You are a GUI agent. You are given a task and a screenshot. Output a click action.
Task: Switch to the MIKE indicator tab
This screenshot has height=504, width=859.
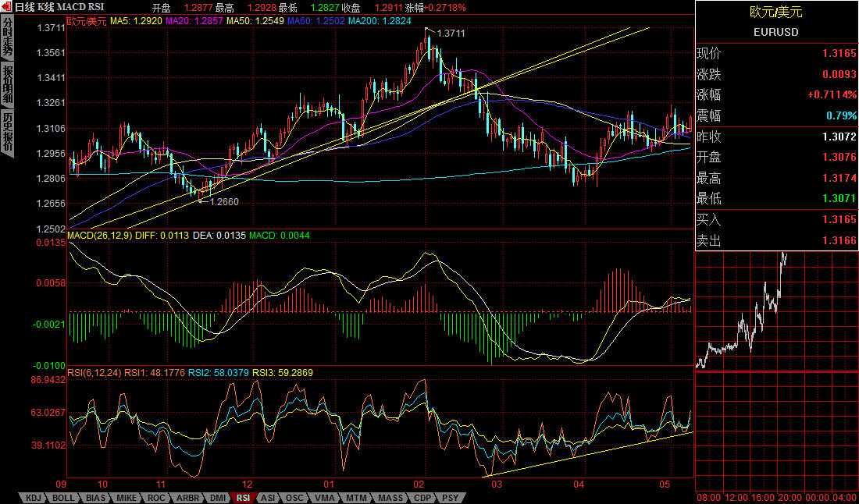[127, 498]
